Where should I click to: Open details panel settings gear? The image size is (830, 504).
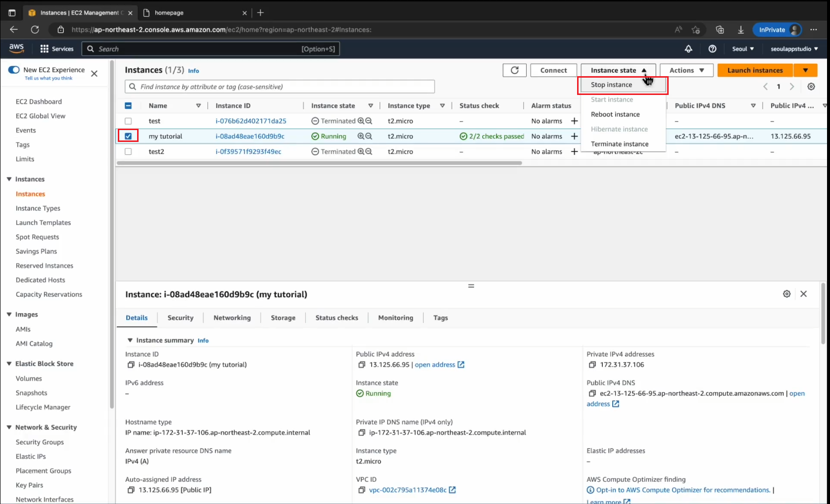pyautogui.click(x=786, y=294)
